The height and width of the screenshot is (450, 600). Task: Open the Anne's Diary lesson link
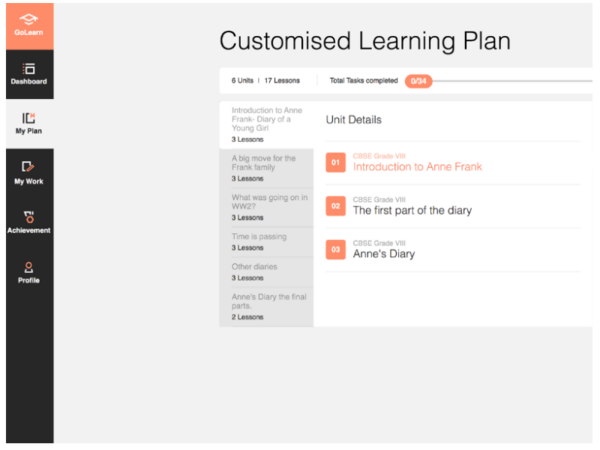384,254
